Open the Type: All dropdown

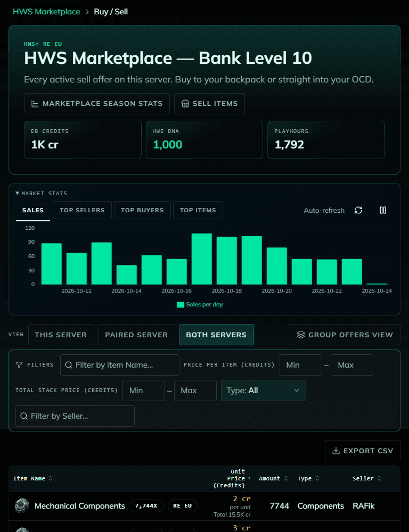click(x=263, y=390)
